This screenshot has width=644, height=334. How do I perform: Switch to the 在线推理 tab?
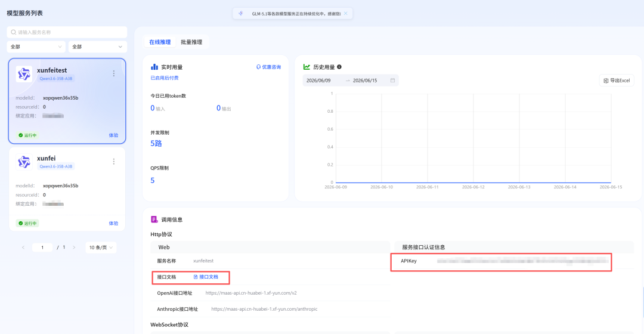click(x=160, y=42)
